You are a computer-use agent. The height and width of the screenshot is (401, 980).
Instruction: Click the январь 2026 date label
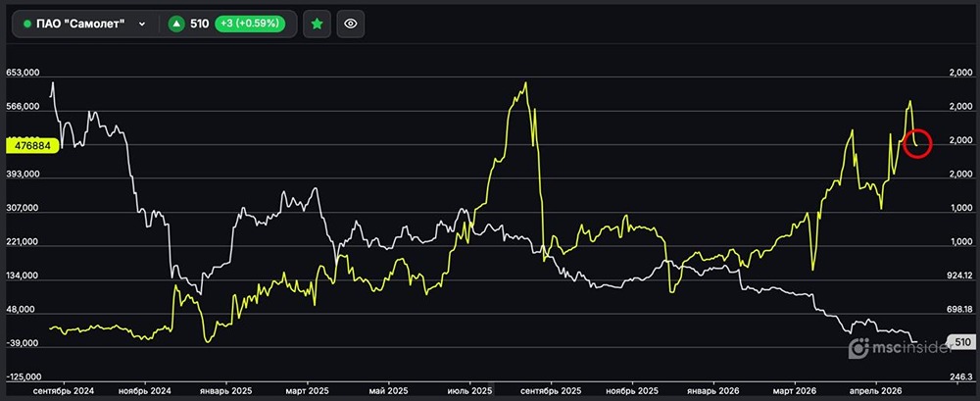pos(713,390)
